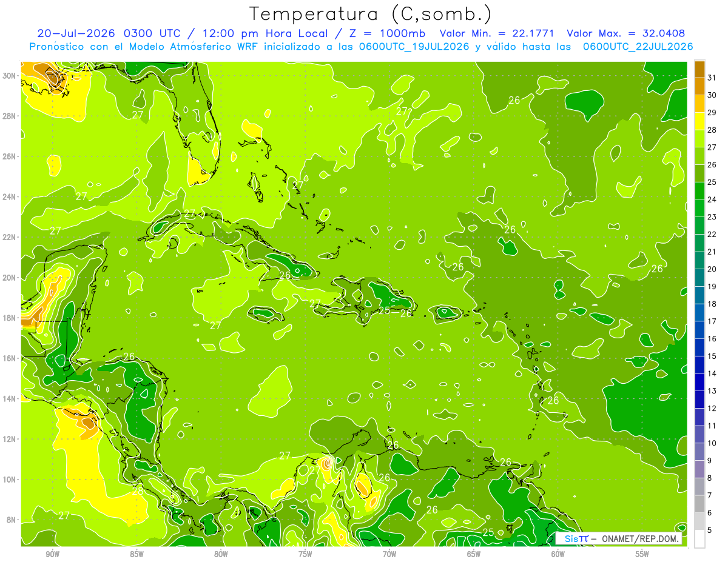Select the "Valor Min. = 22.1771" text
The image size is (728, 562).
click(x=498, y=33)
